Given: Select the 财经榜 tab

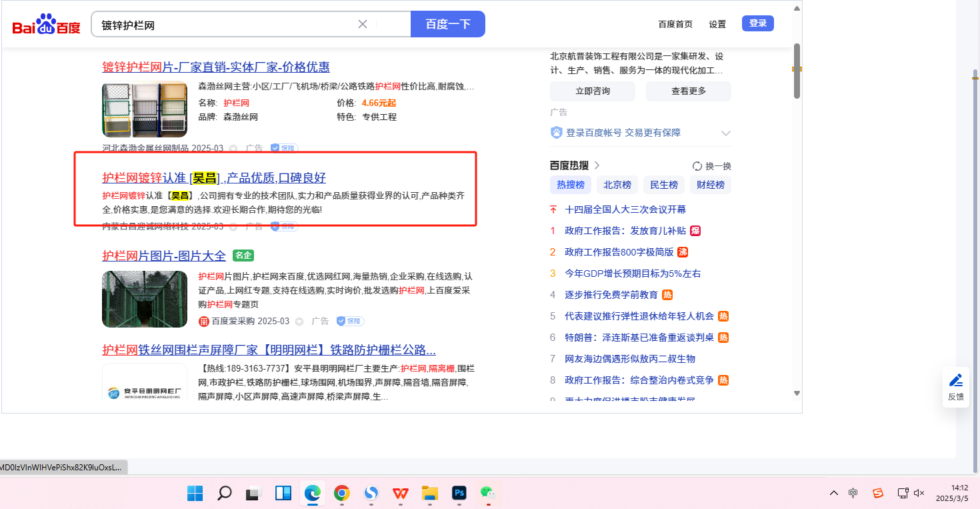Looking at the screenshot, I should pyautogui.click(x=711, y=185).
